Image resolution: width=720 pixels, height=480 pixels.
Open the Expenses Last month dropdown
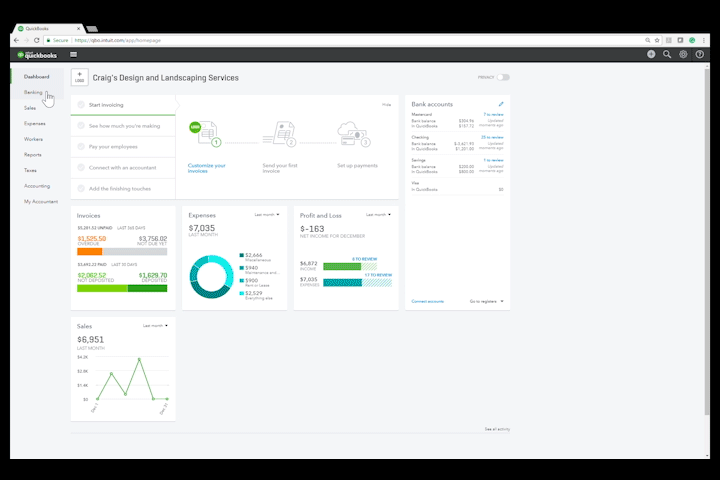point(267,215)
